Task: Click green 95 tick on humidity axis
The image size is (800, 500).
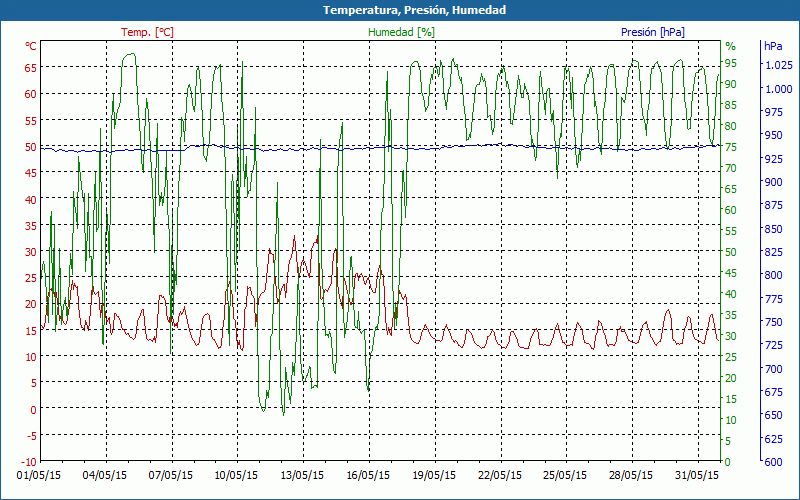Action: point(731,63)
